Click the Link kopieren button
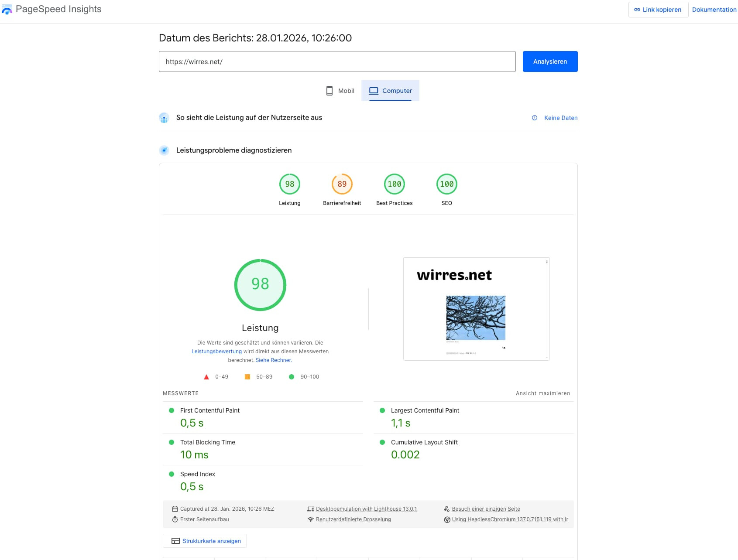The width and height of the screenshot is (738, 560). click(658, 10)
